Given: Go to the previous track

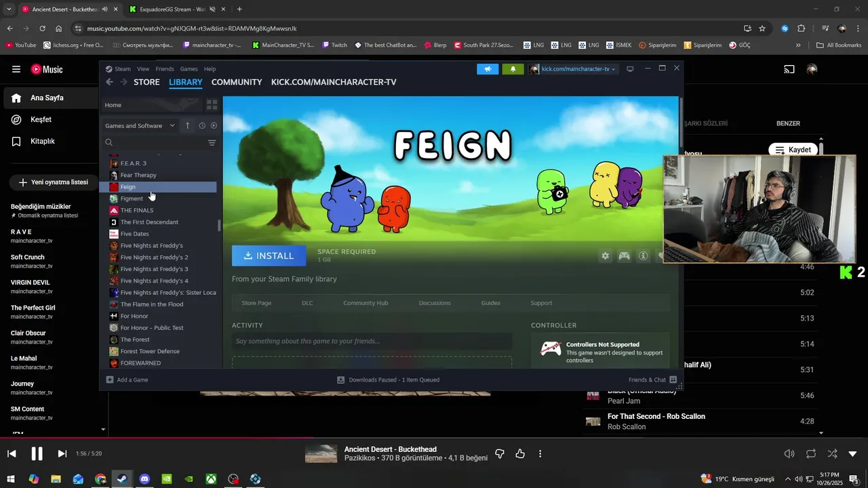Looking at the screenshot, I should tap(12, 453).
